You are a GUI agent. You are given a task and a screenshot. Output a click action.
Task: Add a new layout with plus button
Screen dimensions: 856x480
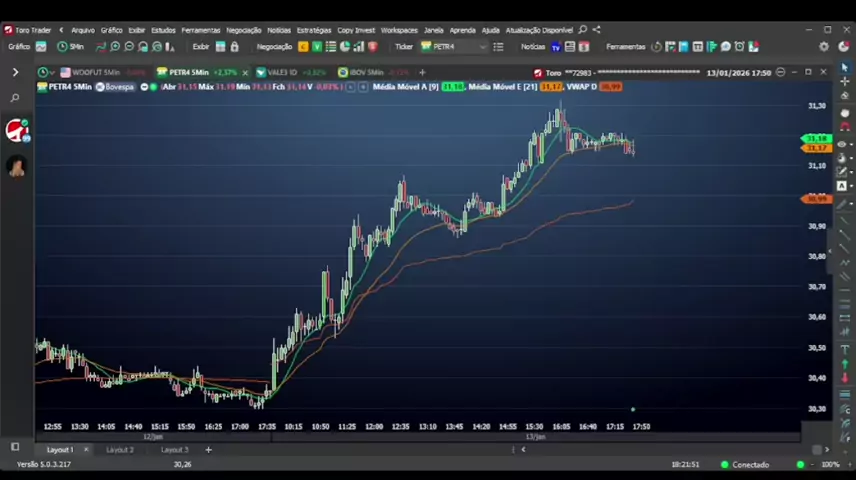208,450
